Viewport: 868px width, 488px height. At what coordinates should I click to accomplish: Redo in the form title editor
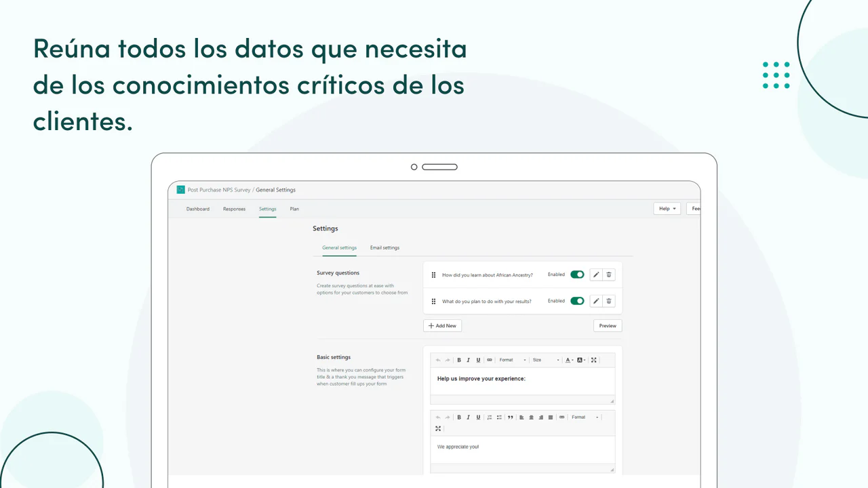tap(447, 360)
